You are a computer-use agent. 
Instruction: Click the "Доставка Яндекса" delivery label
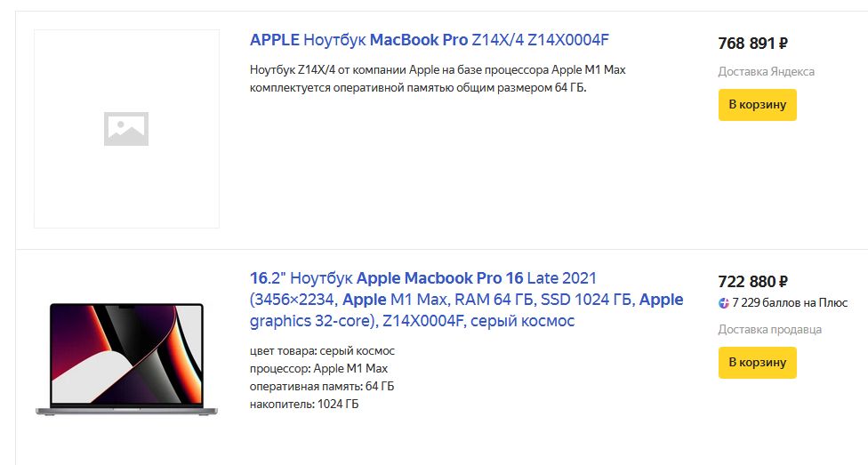(x=766, y=72)
